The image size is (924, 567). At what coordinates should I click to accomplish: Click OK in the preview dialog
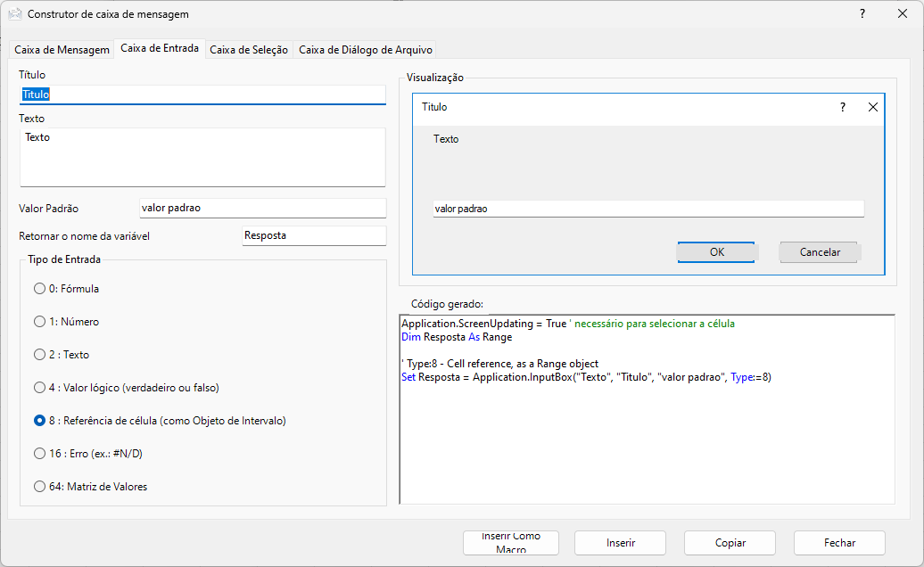[x=716, y=252]
